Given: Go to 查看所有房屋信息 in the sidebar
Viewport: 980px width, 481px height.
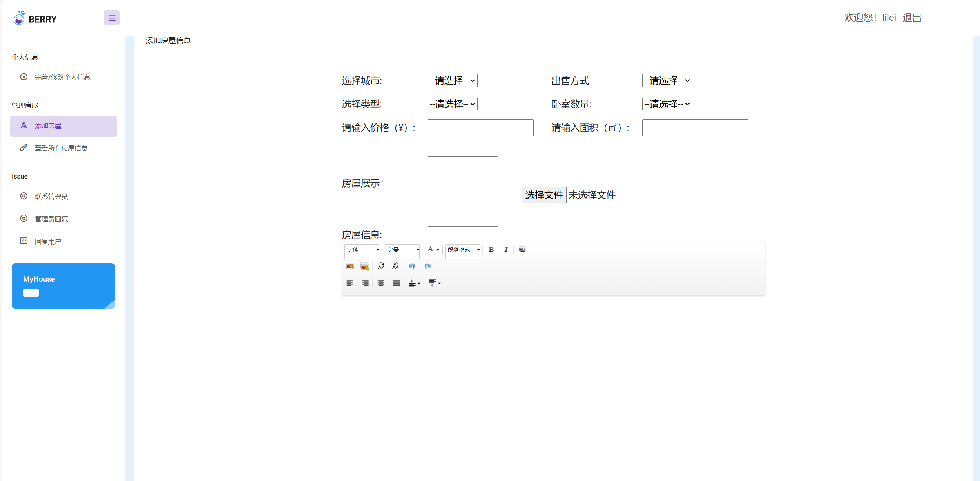Looking at the screenshot, I should 61,148.
